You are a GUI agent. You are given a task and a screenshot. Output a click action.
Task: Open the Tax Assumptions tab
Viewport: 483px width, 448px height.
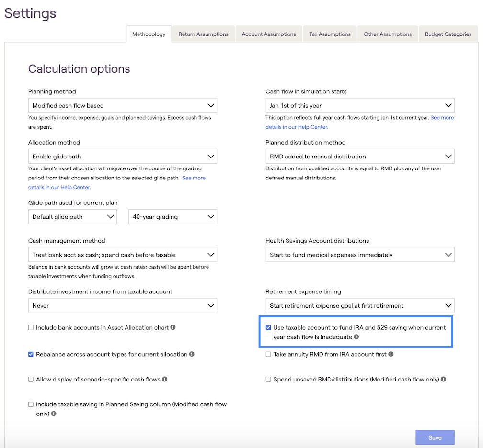click(x=330, y=34)
